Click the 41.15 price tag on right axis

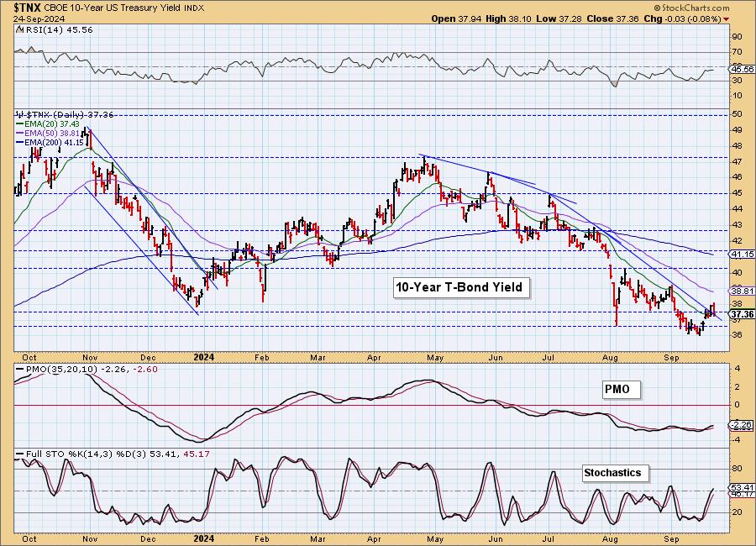(x=743, y=254)
